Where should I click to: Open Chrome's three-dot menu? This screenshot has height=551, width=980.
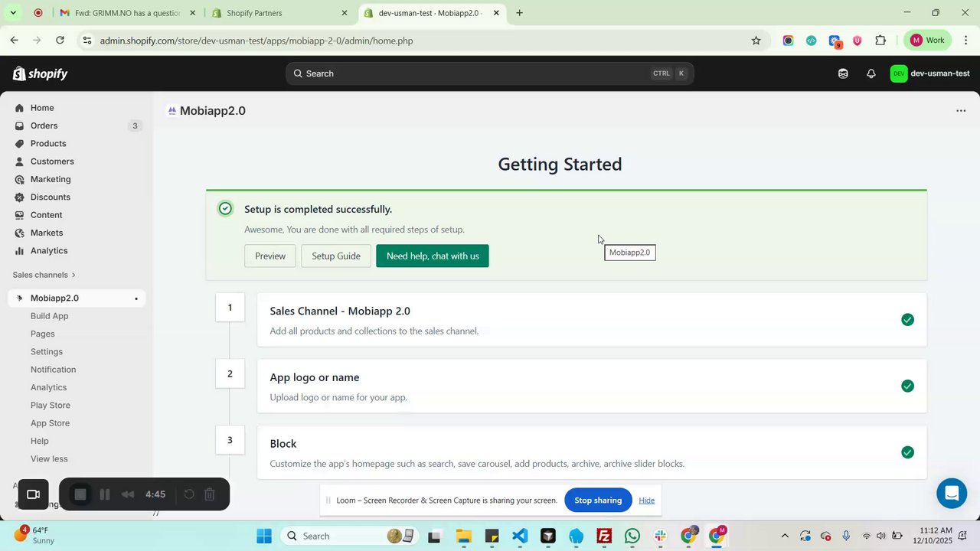(966, 41)
